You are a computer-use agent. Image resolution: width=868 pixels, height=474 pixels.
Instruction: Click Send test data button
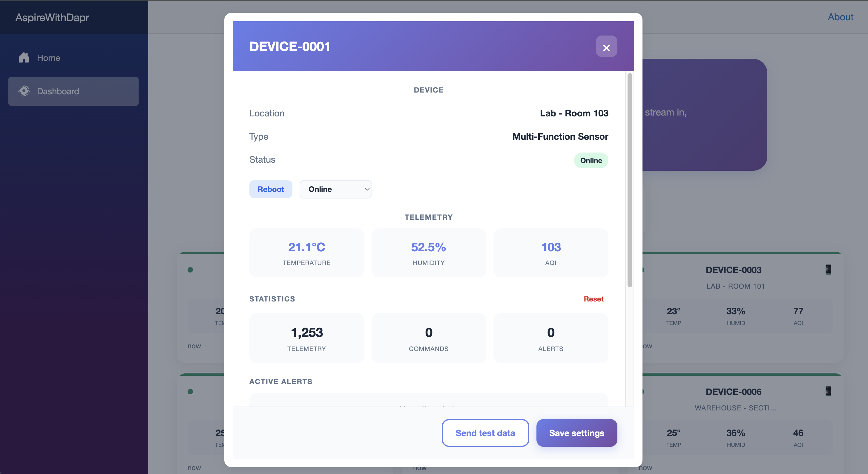[485, 433]
